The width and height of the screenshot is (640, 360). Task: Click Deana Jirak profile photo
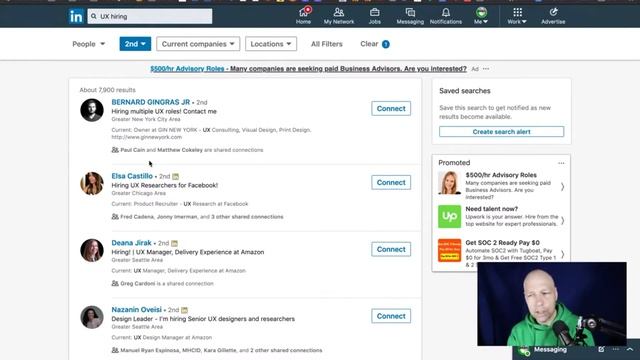point(92,250)
